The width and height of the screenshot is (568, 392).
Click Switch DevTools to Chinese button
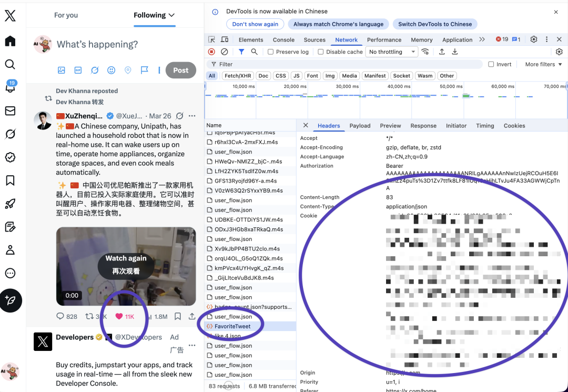click(435, 24)
